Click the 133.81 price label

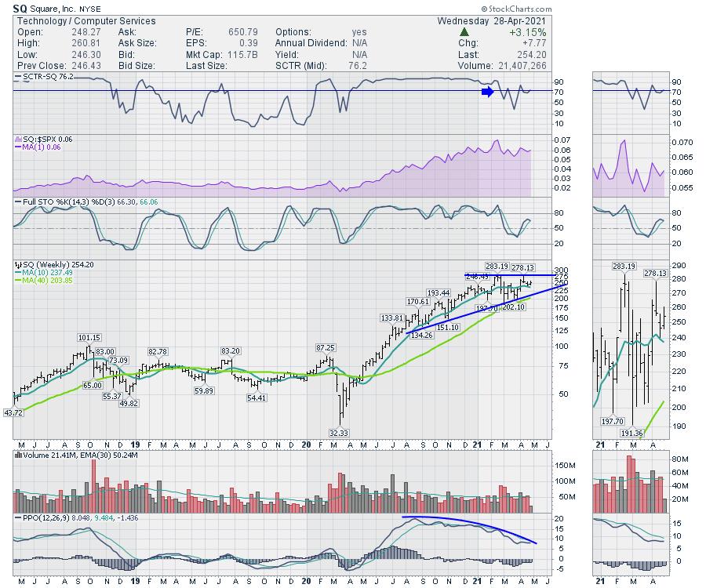[392, 318]
